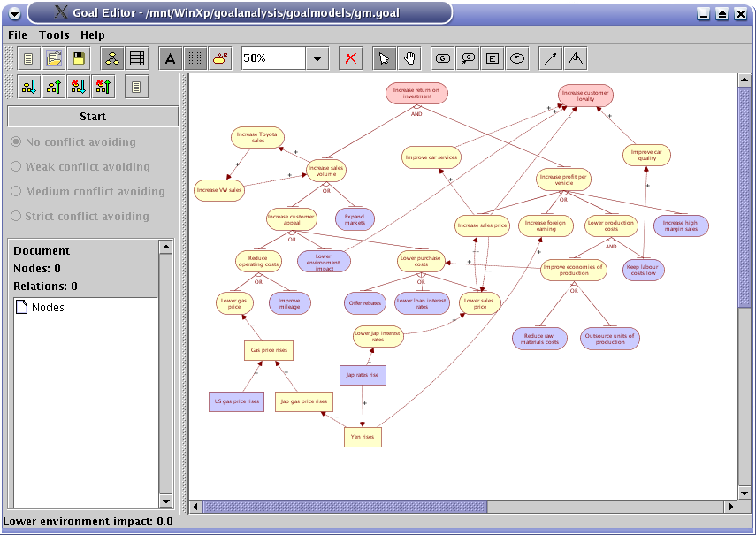
Task: Select the Increase high margin sales node
Action: 681,225
